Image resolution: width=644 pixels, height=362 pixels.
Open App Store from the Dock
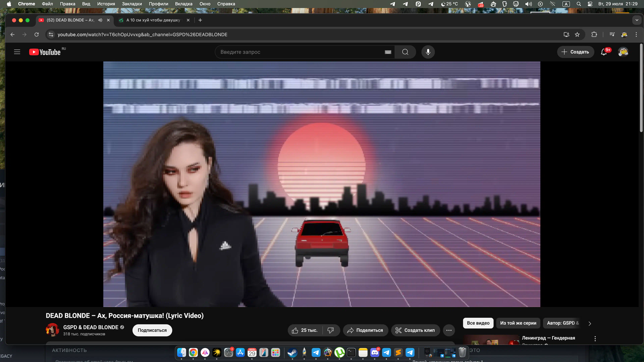(x=240, y=352)
